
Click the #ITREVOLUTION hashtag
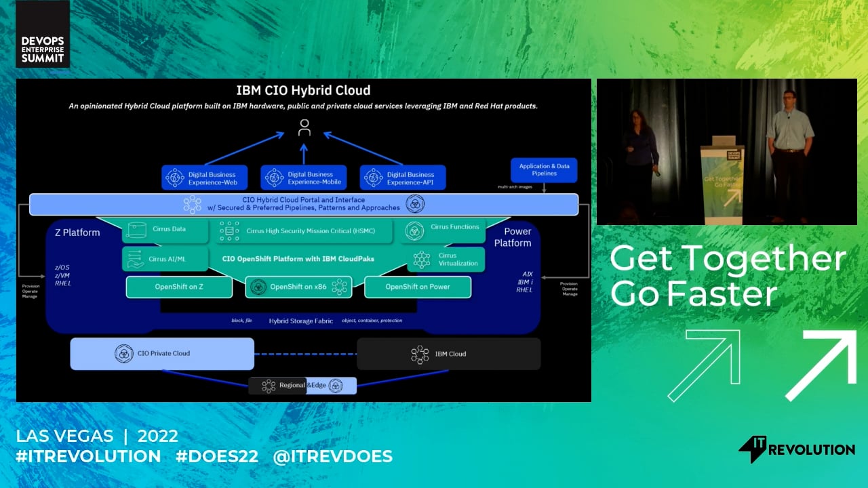pos(88,456)
